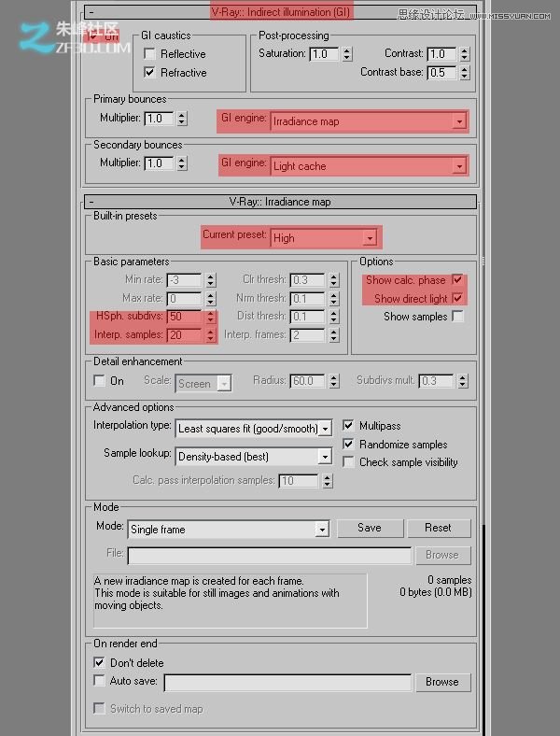Toggle the Show calc. phase checkbox
The image size is (560, 736).
tap(457, 280)
